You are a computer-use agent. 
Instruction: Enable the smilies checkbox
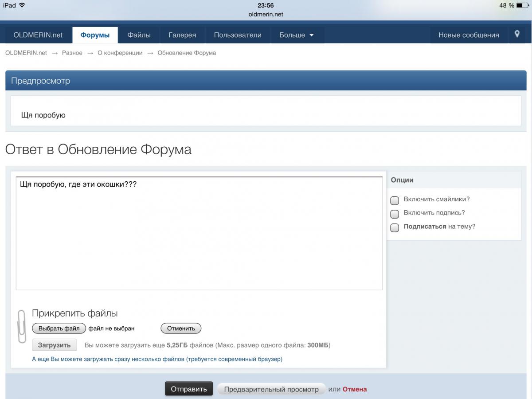395,200
